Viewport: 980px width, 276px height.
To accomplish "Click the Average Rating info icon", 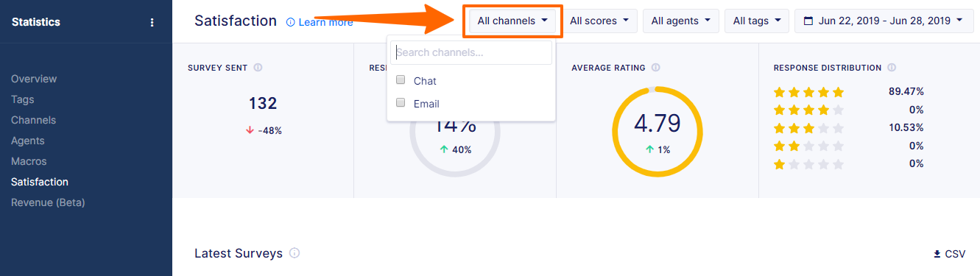I will click(x=655, y=68).
